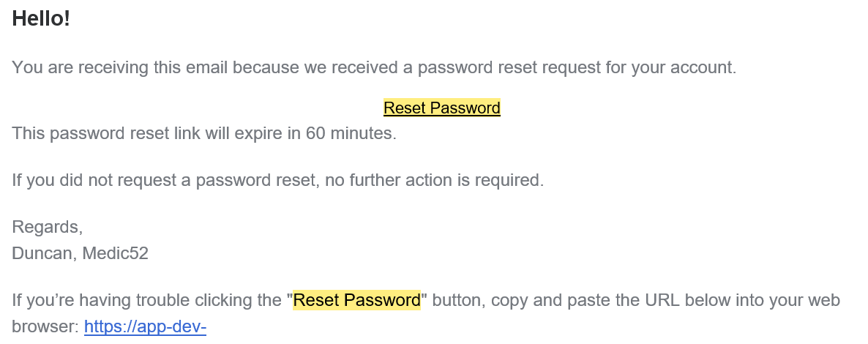
Task: Click the quoted Reset Password text in the bottom paragraph
Action: point(357,300)
